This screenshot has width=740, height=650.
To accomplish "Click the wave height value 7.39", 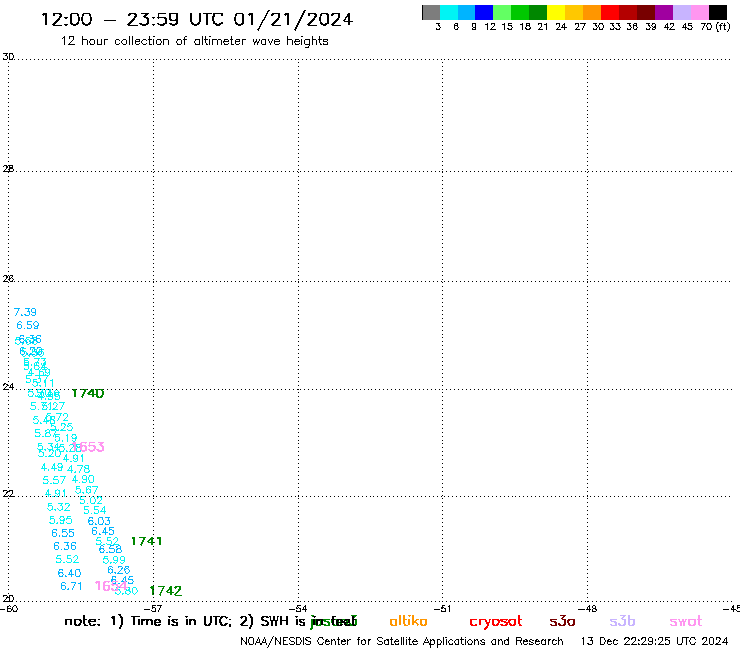I will (x=25, y=312).
